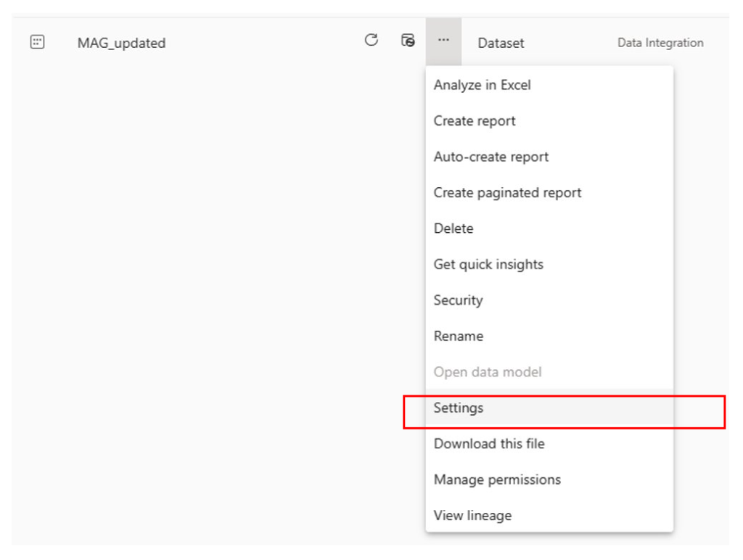The height and width of the screenshot is (560, 743).
Task: Choose View lineage from the menu
Action: click(x=472, y=516)
